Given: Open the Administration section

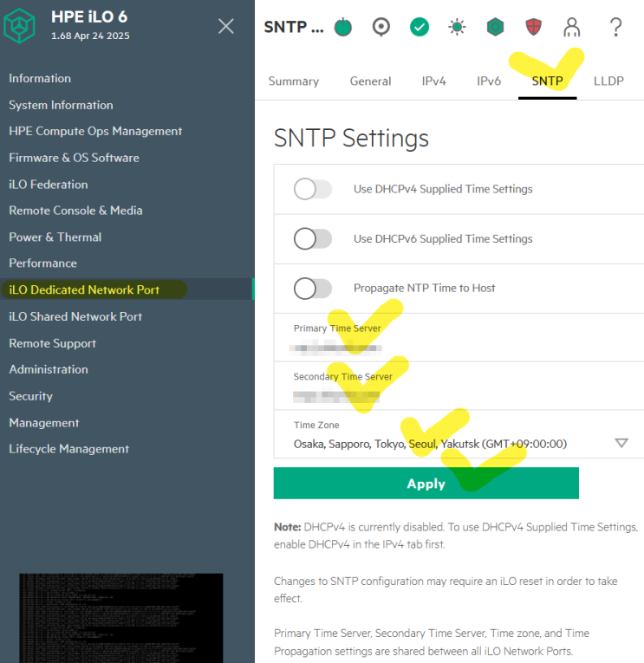Looking at the screenshot, I should [49, 369].
